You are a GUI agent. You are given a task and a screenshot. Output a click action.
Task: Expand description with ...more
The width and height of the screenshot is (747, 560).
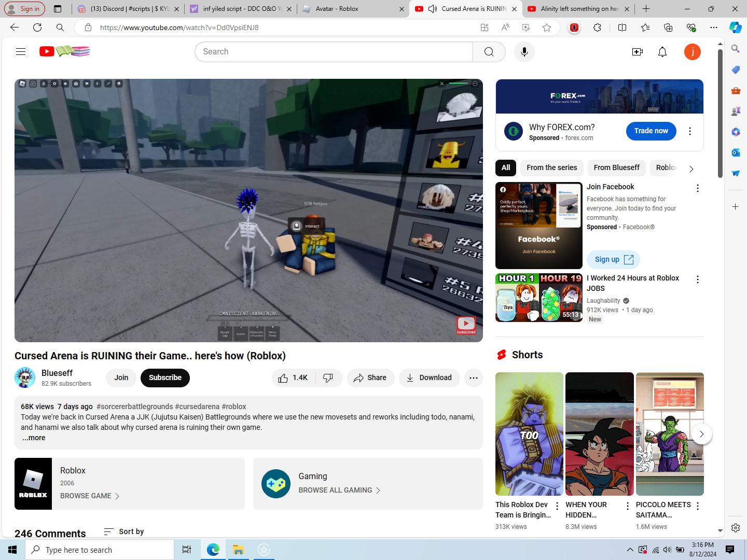pyautogui.click(x=34, y=438)
